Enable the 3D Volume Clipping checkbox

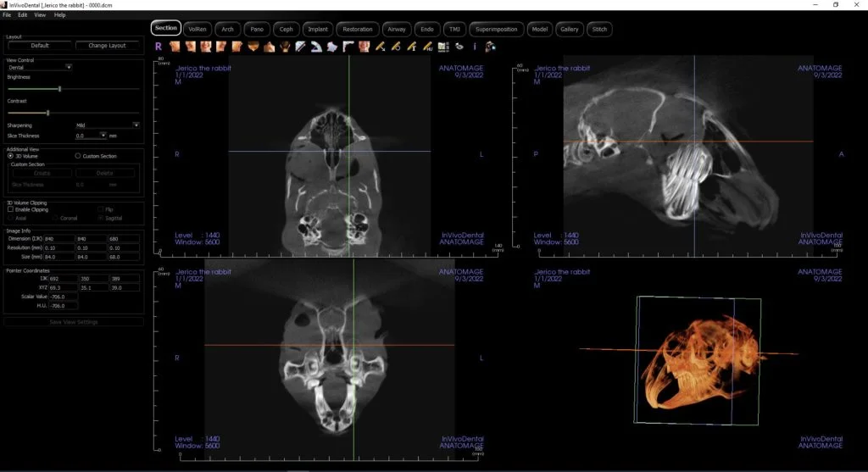(9, 209)
